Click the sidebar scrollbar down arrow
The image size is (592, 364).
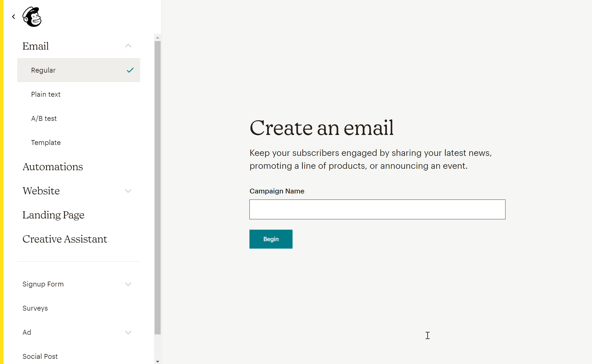click(x=157, y=361)
